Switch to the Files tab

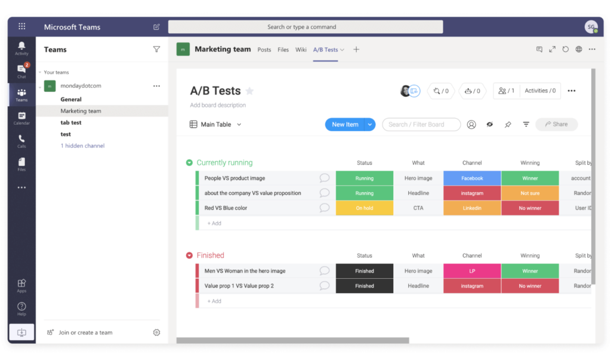click(283, 50)
